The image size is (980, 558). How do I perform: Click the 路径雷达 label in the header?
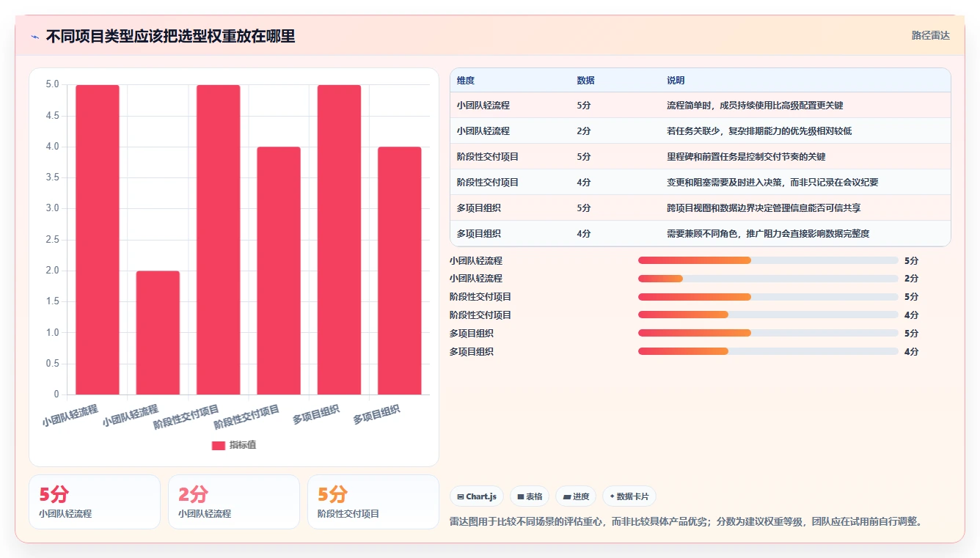coord(930,35)
